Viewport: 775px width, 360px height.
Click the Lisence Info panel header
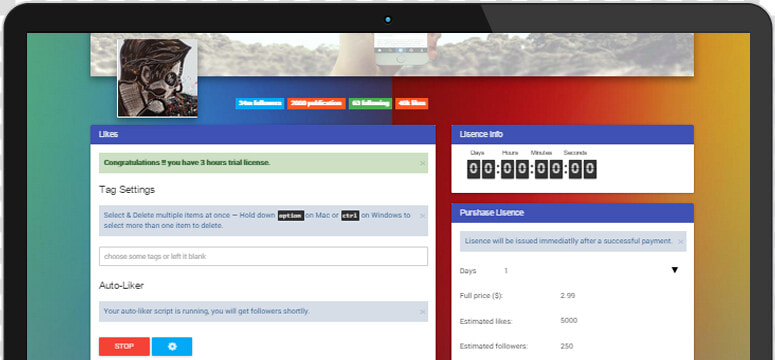click(x=572, y=134)
